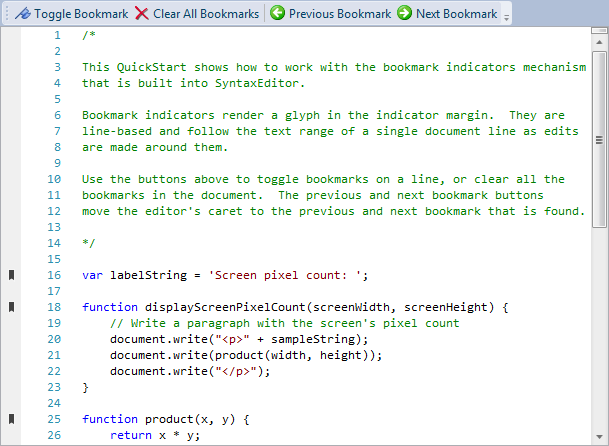
Task: Click the Clear All Bookmarks text
Action: coord(206,14)
